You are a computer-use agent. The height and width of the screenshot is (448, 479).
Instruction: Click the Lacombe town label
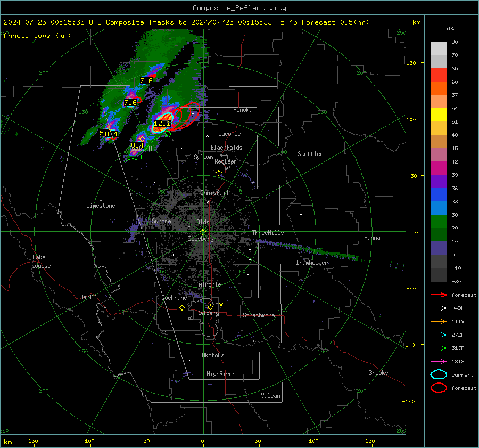point(229,134)
